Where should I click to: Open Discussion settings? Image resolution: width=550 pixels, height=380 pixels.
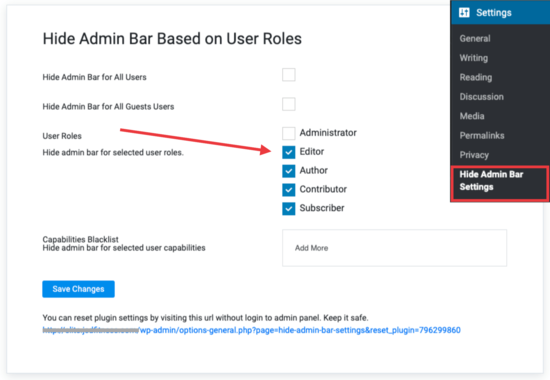[x=482, y=96]
